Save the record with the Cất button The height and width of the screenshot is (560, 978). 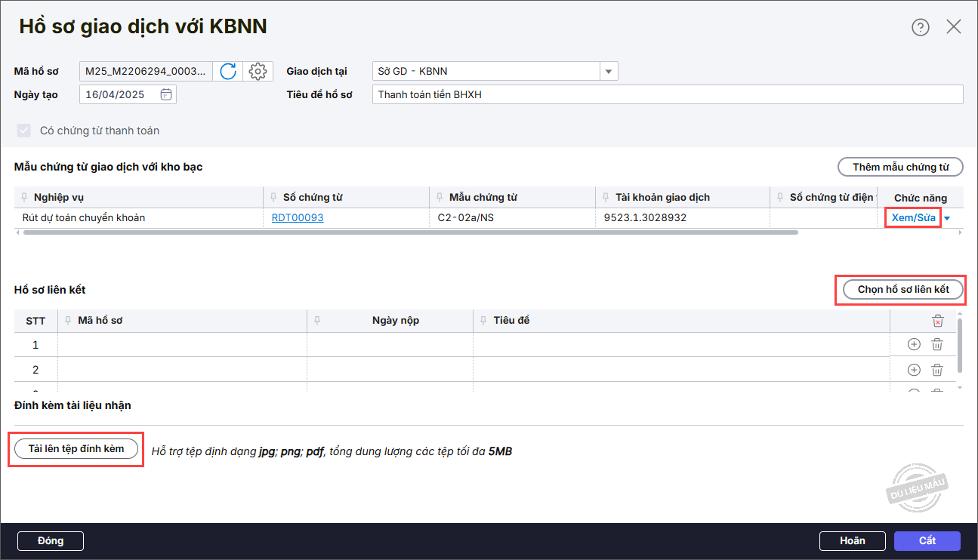pos(927,540)
